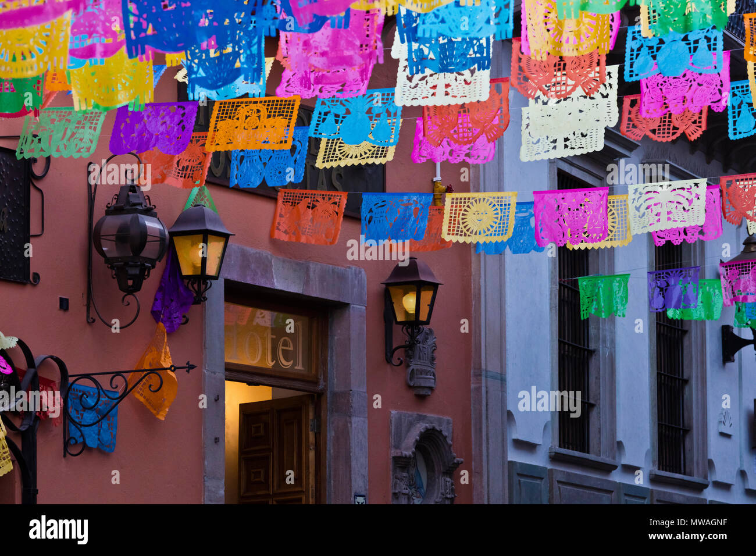
Task: Select the "Image ID: MWAGNF" text
Action: point(687,522)
